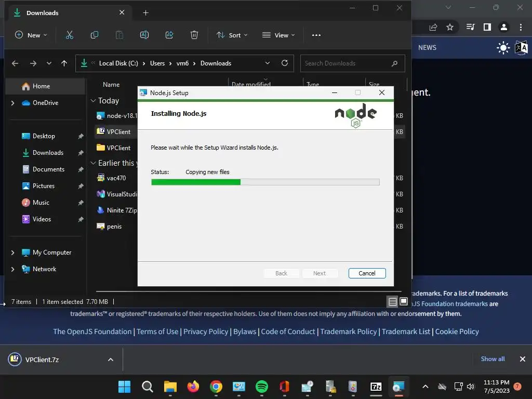Open the Privacy Policy link
532x399 pixels.
coord(206,331)
